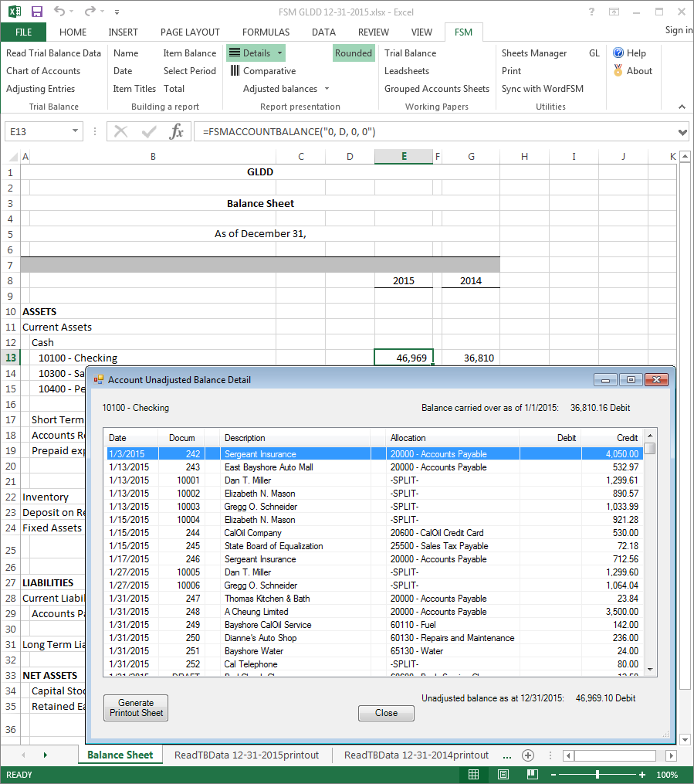Click the Allocation column header
This screenshot has width=694, height=784.
[x=452, y=438]
